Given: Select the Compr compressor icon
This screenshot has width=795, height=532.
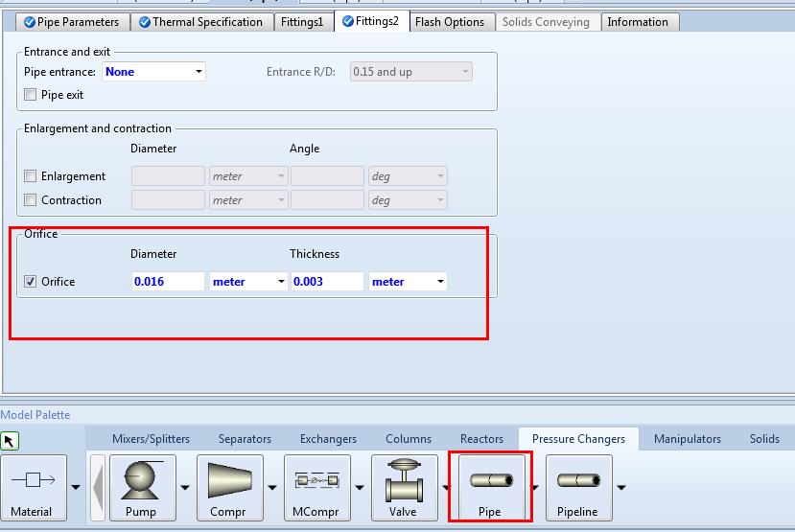Looking at the screenshot, I should pyautogui.click(x=229, y=487).
